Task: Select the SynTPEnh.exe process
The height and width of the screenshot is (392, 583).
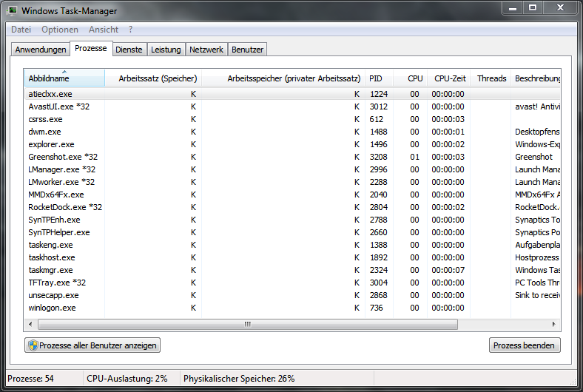Action: [293, 220]
